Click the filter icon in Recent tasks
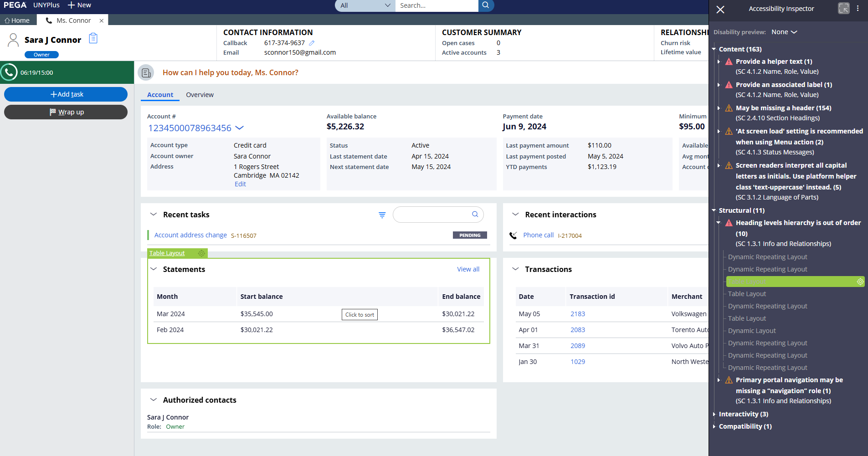Screen dimensions: 868x456 click(382, 215)
